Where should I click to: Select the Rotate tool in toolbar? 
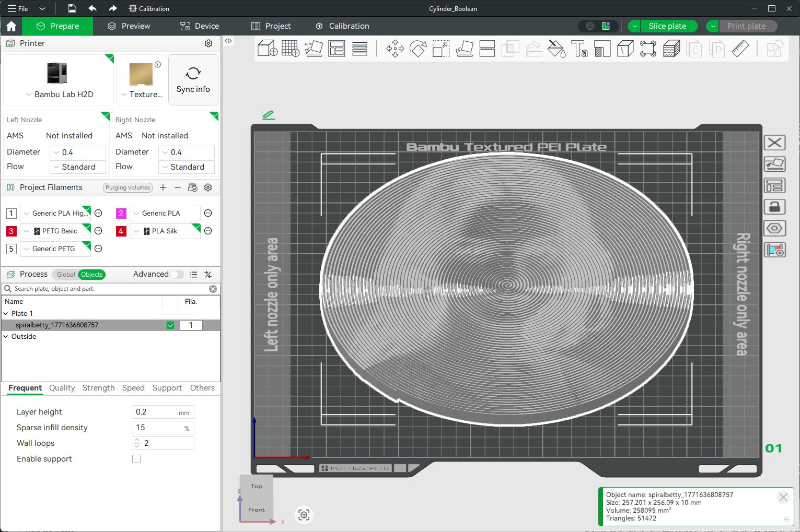point(418,49)
